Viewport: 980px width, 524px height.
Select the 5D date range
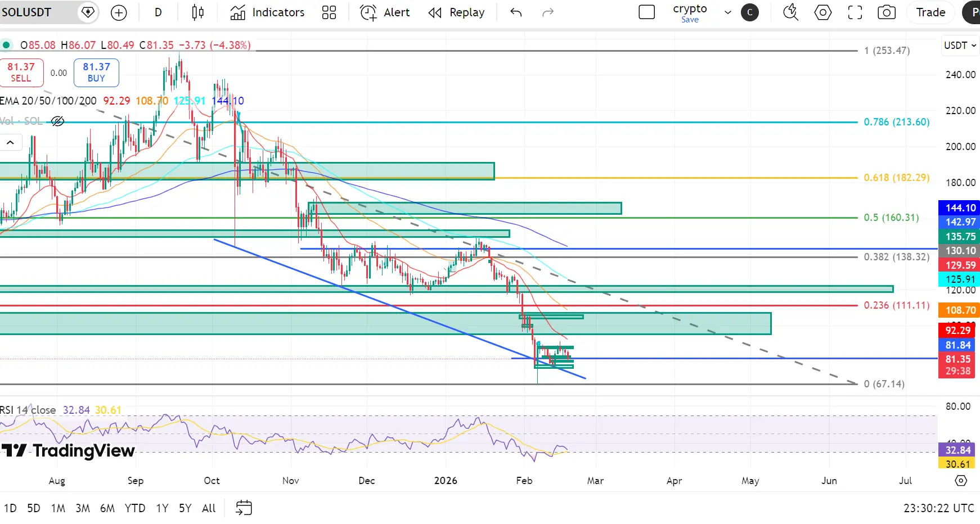(34, 508)
